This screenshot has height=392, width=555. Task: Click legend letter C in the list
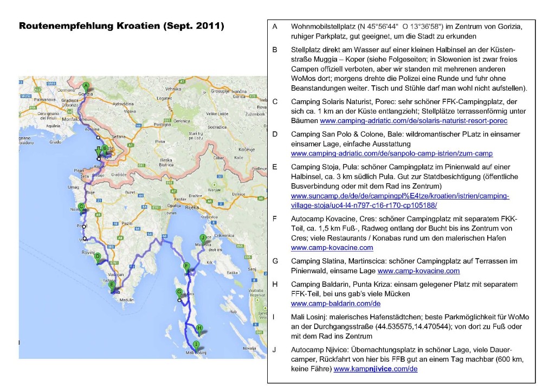[x=275, y=102]
